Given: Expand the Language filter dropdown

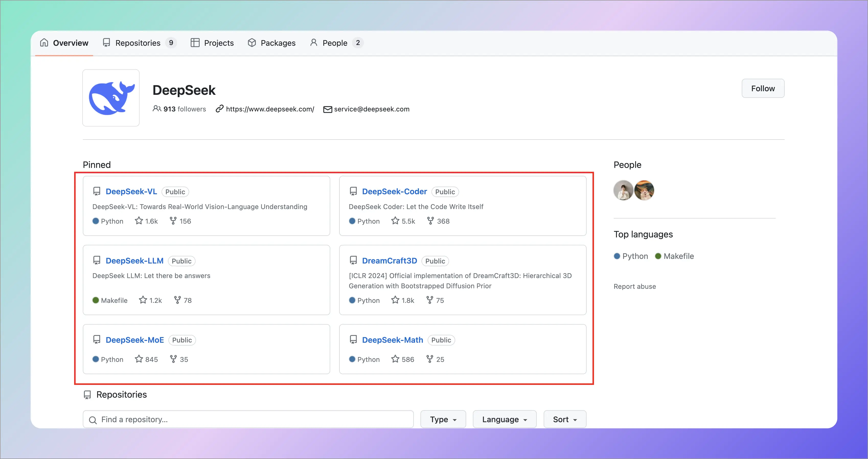Looking at the screenshot, I should click(504, 419).
